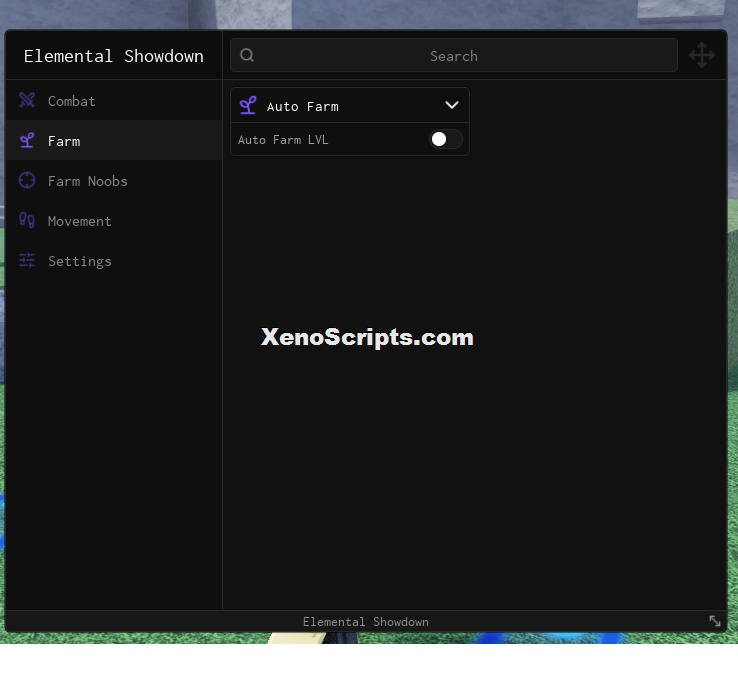Select the Farm tab label

click(x=64, y=141)
